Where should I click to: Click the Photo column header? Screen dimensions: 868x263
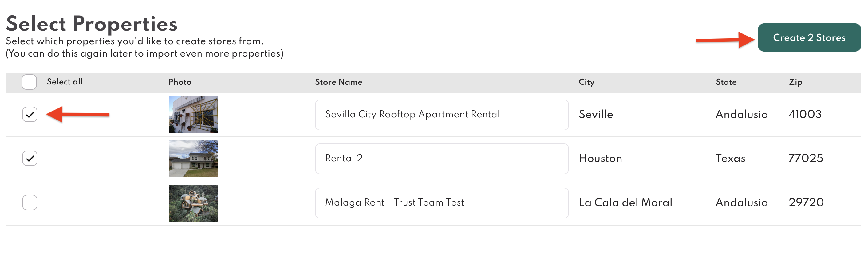pos(180,82)
